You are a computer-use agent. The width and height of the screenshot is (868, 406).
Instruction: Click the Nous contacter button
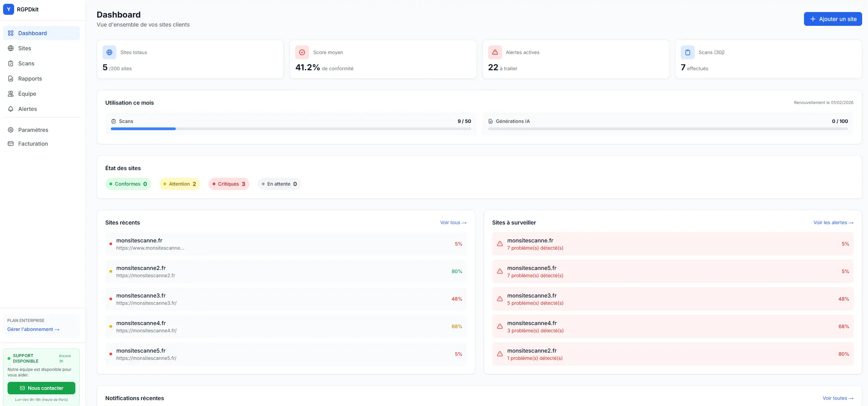41,388
